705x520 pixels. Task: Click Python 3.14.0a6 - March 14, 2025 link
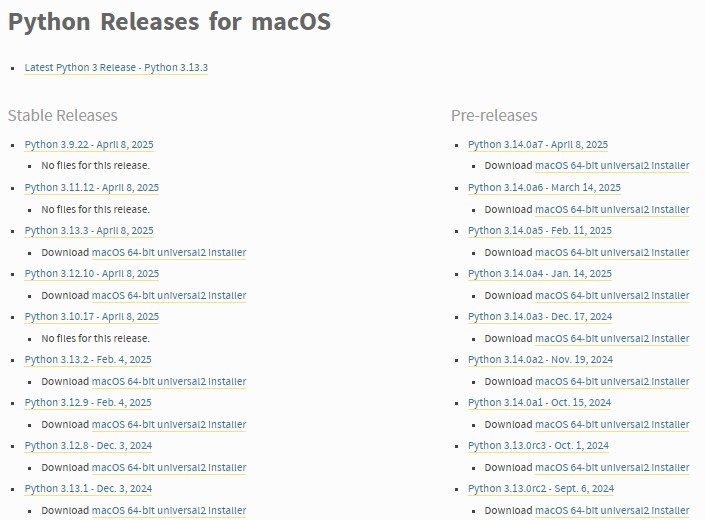tap(544, 188)
